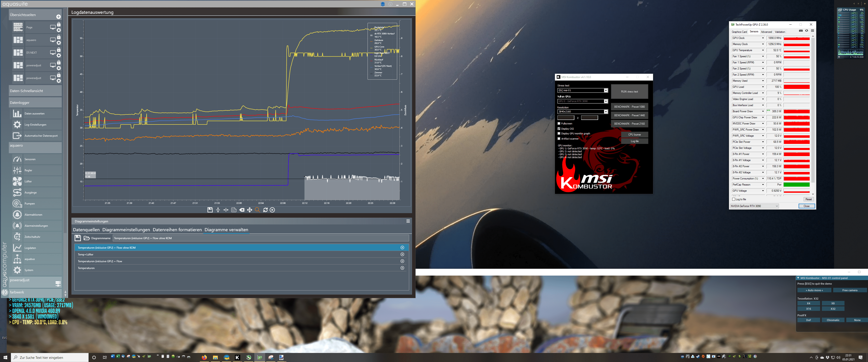Toggle Fullscreen checkbox in Kombustor

point(559,124)
